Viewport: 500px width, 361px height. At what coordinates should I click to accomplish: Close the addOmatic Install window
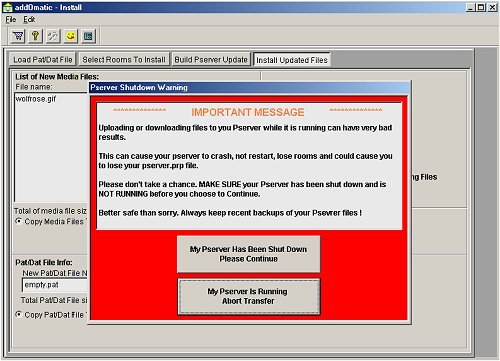(x=492, y=7)
